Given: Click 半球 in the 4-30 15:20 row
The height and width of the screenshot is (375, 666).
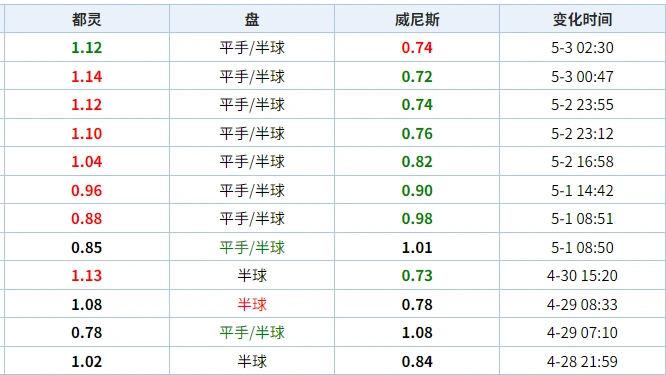Looking at the screenshot, I should 252,275.
